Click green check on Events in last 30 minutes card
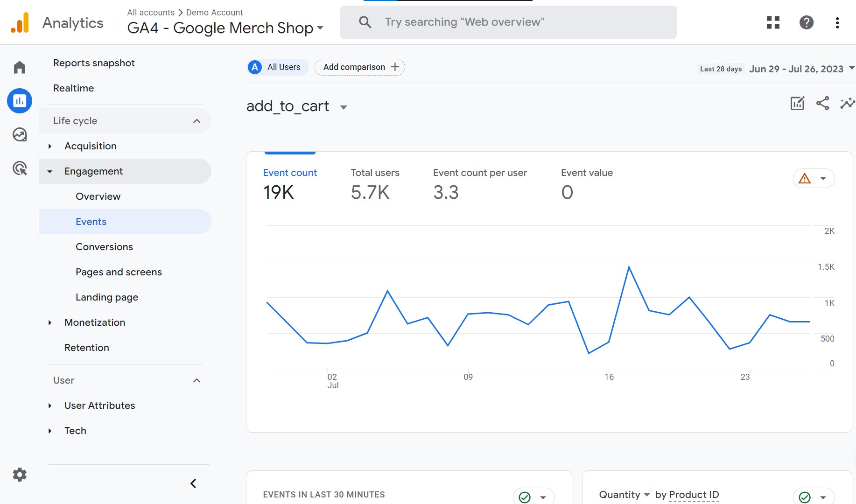 click(x=525, y=497)
